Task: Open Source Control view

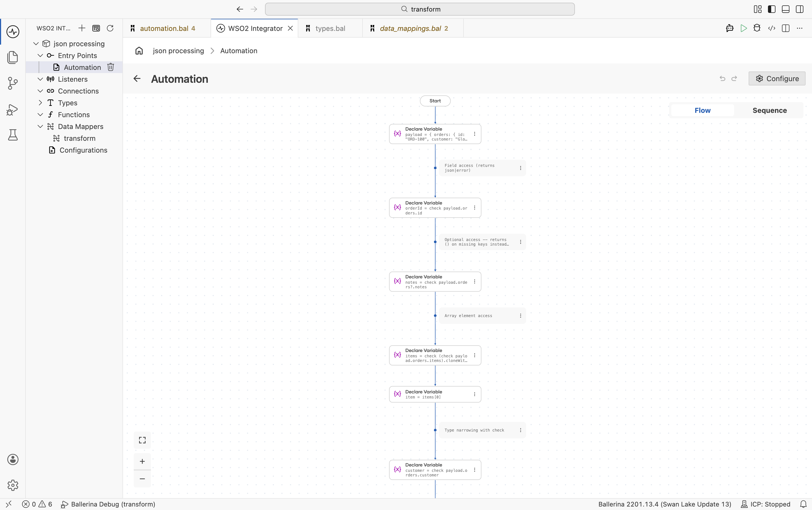Action: pyautogui.click(x=13, y=83)
